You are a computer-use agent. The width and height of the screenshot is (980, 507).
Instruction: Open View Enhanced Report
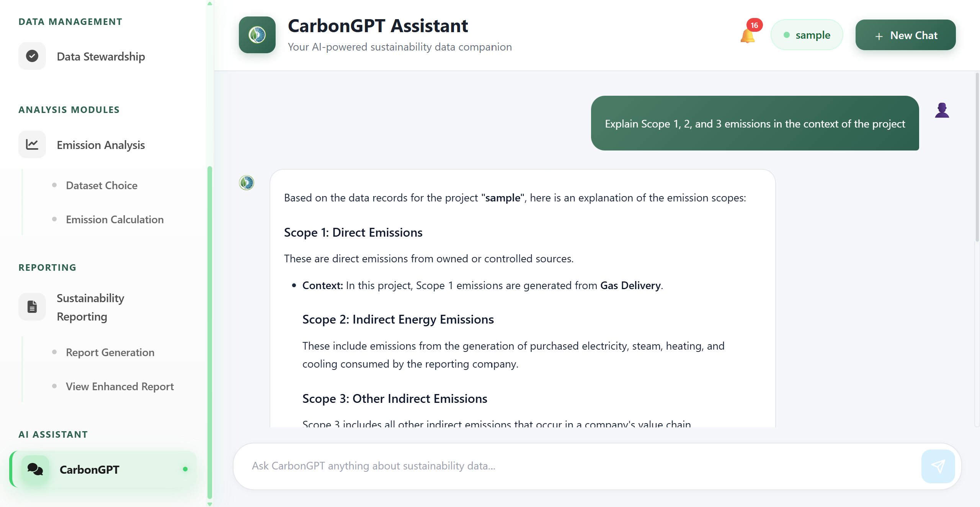[x=119, y=387]
